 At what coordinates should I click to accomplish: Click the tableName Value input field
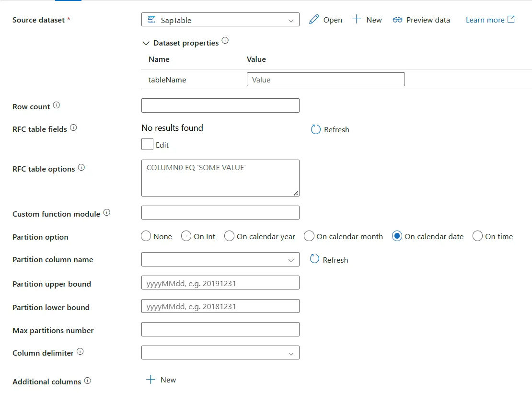point(326,79)
